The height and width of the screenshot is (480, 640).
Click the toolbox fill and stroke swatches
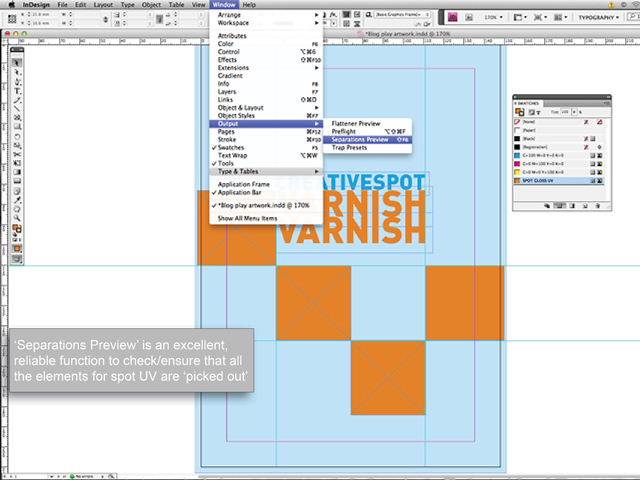tap(17, 229)
